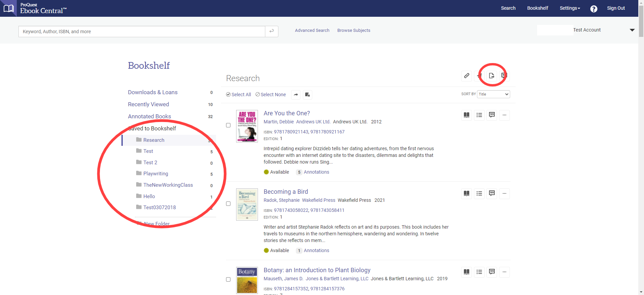Click the export folder icon

(x=491, y=76)
